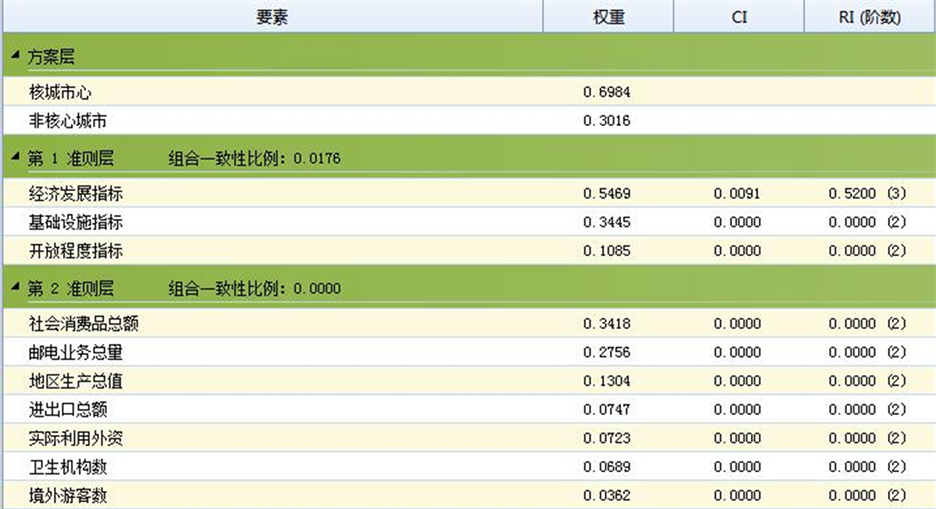The image size is (936, 509).
Task: Select the 境外游客数 row
Action: coord(68,495)
